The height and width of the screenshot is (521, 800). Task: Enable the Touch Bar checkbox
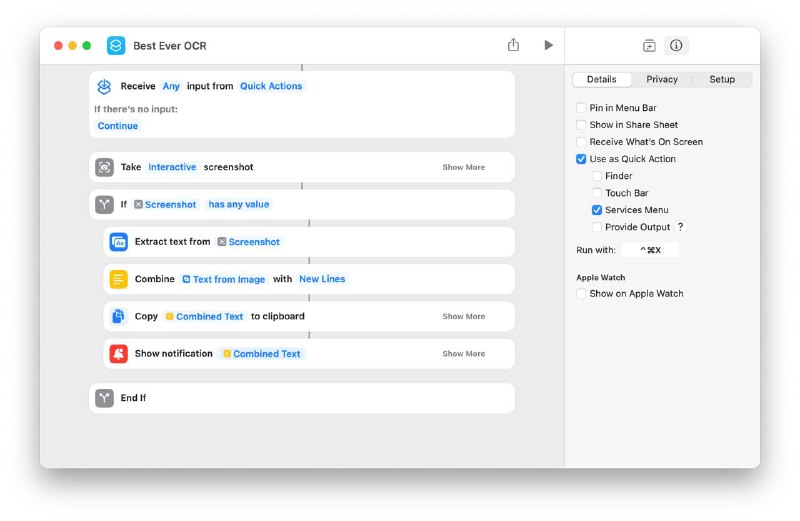point(596,193)
